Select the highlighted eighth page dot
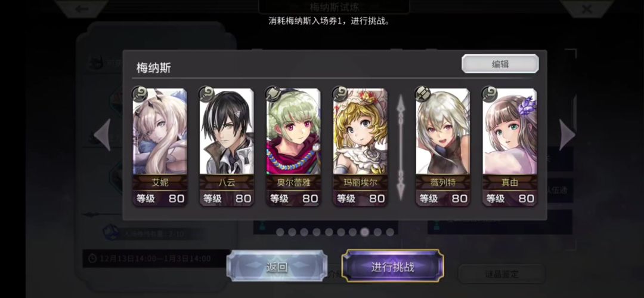 coord(365,232)
